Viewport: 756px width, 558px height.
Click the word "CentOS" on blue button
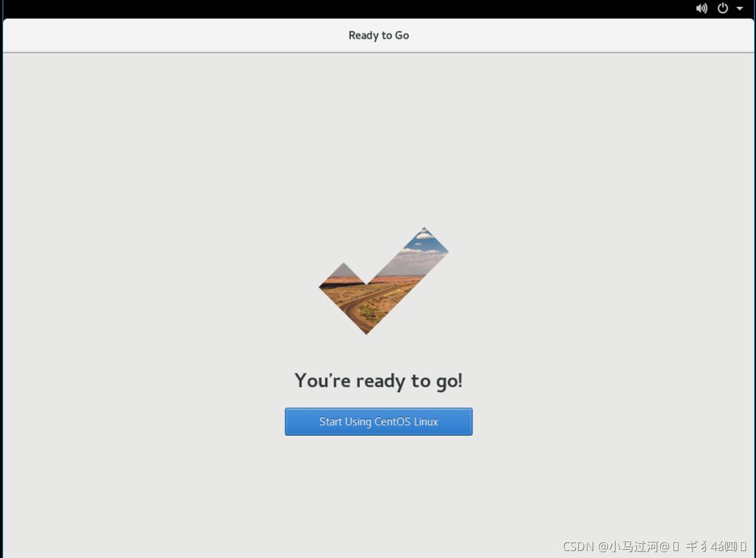[x=394, y=422]
